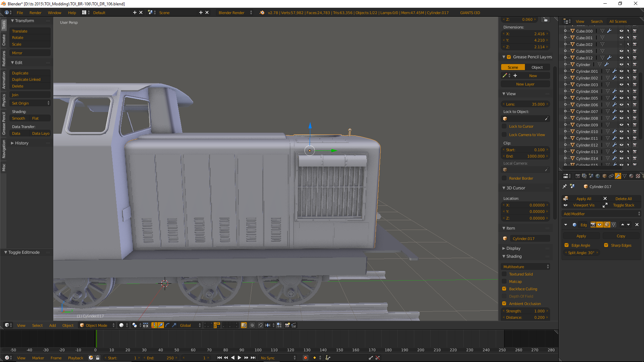The width and height of the screenshot is (644, 362).
Task: Click the snap magnet icon
Action: point(260,325)
